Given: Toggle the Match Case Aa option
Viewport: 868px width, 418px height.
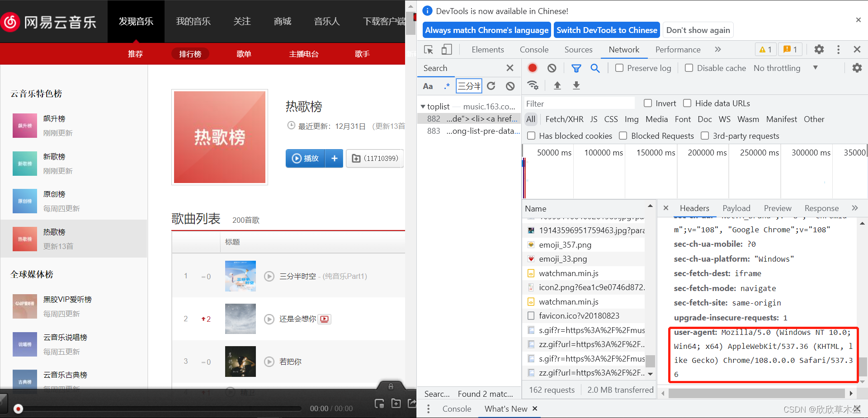Looking at the screenshot, I should [x=428, y=86].
